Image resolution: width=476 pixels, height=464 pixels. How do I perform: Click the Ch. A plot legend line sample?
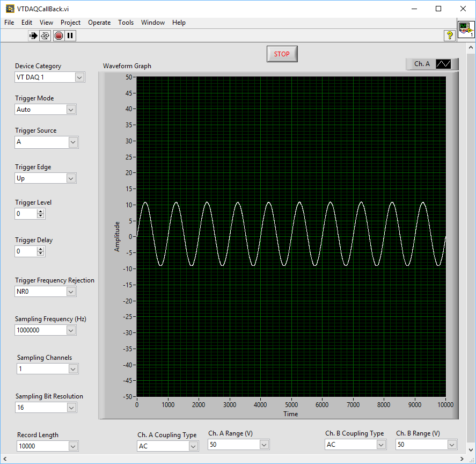pyautogui.click(x=443, y=64)
